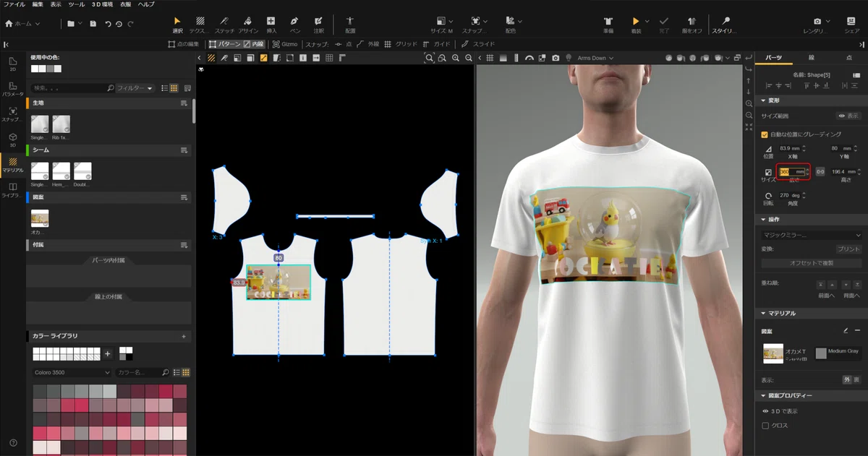Click the 3D view camera snapshot icon
This screenshot has height=456, width=868.
click(556, 58)
